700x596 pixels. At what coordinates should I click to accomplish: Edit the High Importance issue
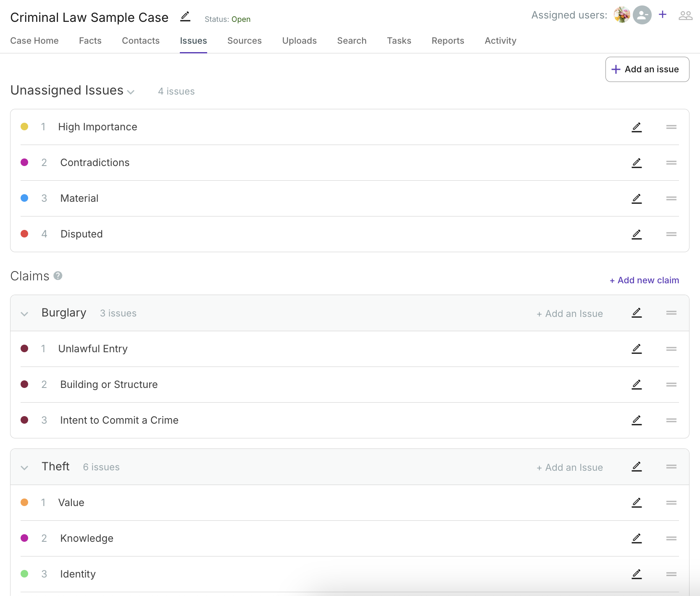click(637, 127)
